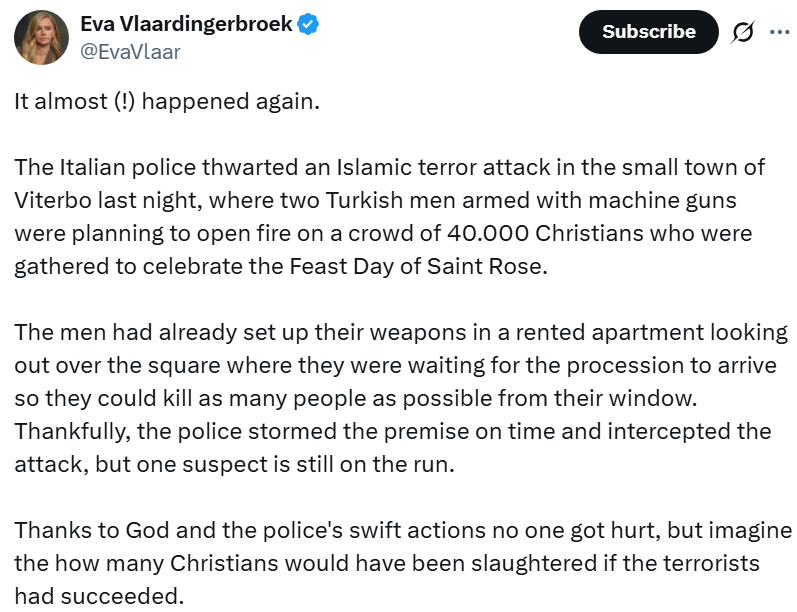Click the line "It almost (!) happened again."
Screen dimensions: 797x612
pyautogui.click(x=166, y=103)
